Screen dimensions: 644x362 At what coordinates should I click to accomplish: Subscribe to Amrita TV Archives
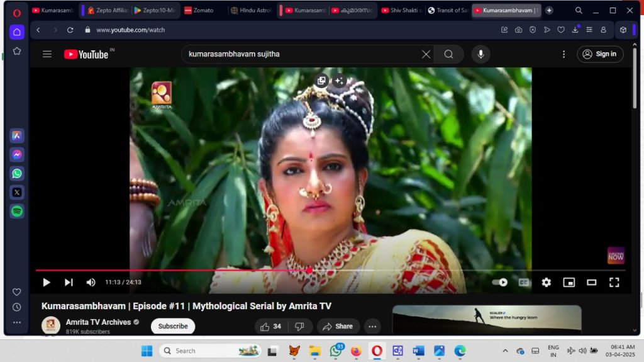(173, 326)
